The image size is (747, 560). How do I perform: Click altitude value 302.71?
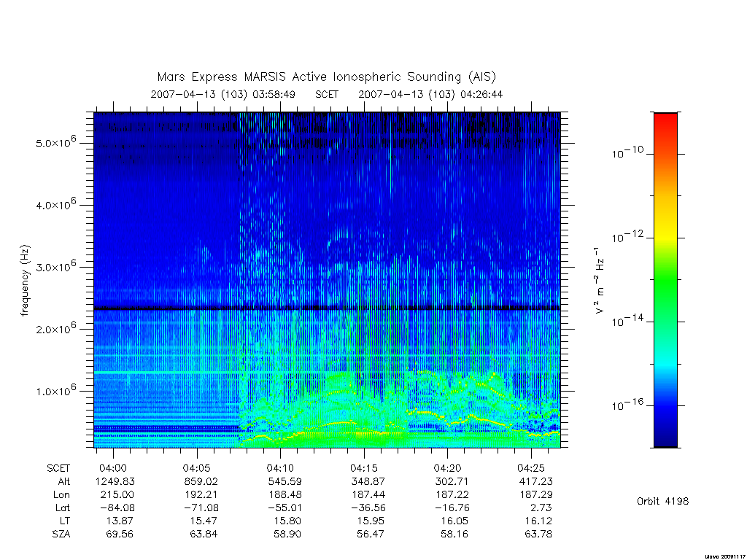coord(451,481)
